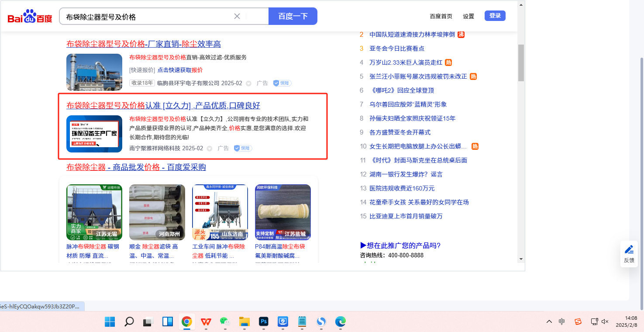Open the industrial dust collector photo thumbnail
The height and width of the screenshot is (332, 644).
[x=94, y=72]
